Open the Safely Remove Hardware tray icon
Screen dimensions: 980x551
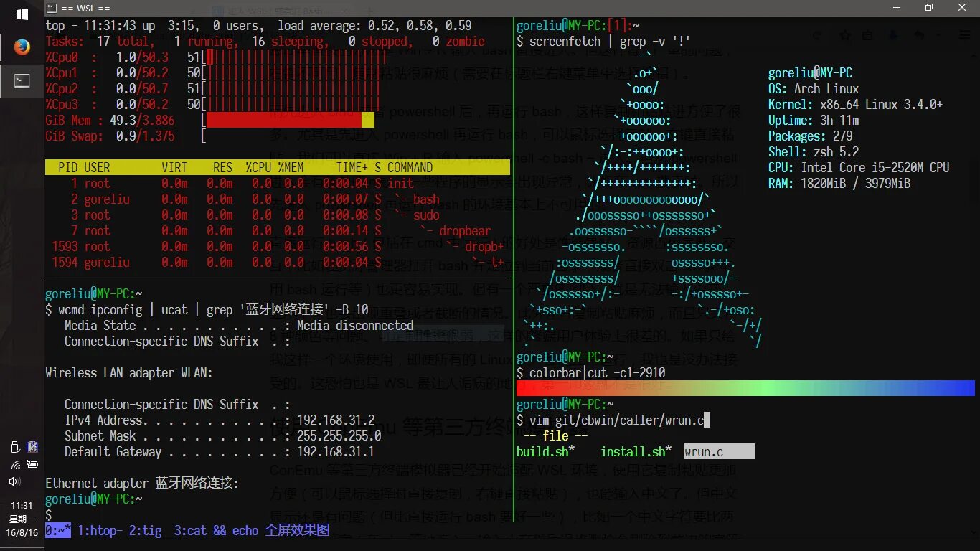click(x=14, y=447)
